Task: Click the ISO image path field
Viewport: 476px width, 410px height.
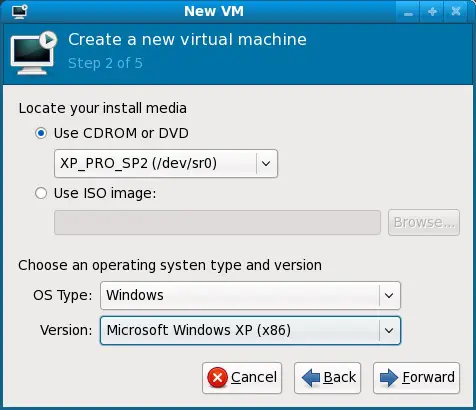Action: [217, 222]
